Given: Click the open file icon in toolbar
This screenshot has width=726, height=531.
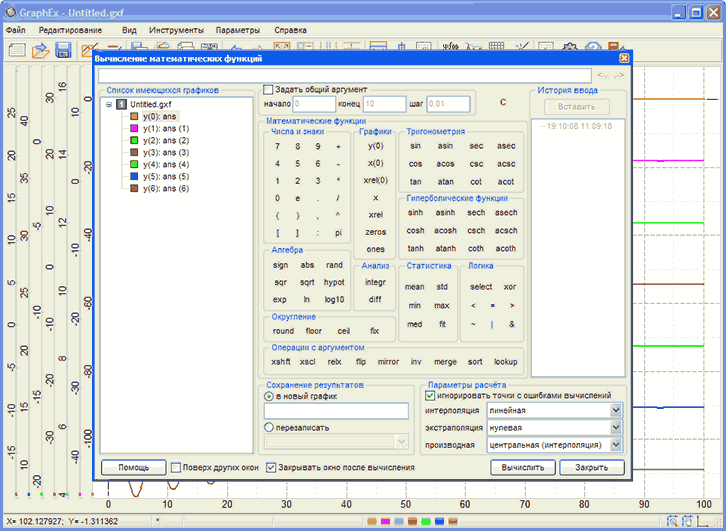Looking at the screenshot, I should coord(41,51).
